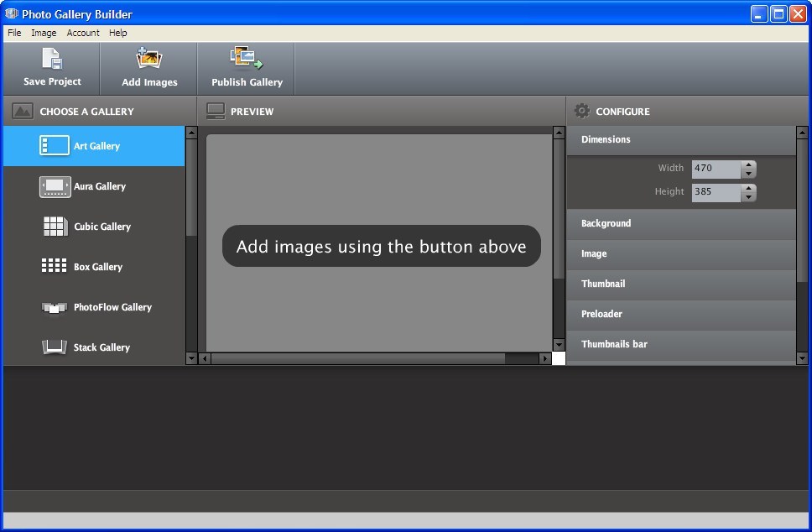Open the Image menu
The image size is (812, 532).
point(44,33)
